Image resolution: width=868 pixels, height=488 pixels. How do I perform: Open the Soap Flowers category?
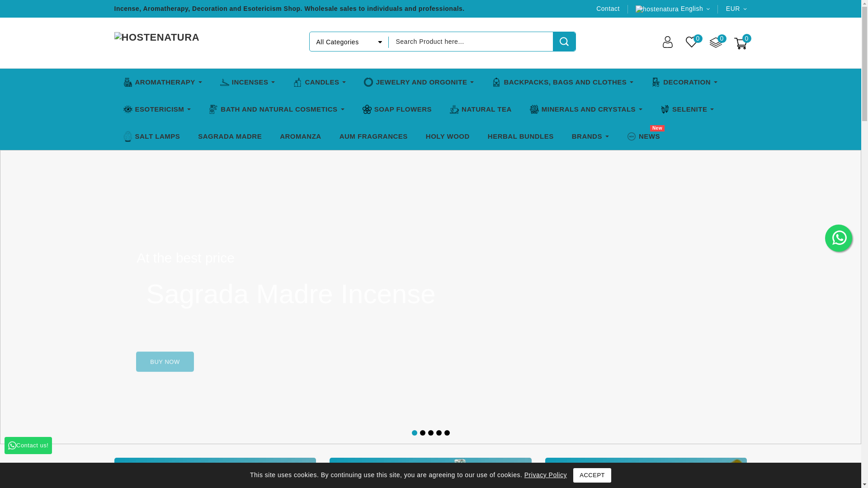397,109
